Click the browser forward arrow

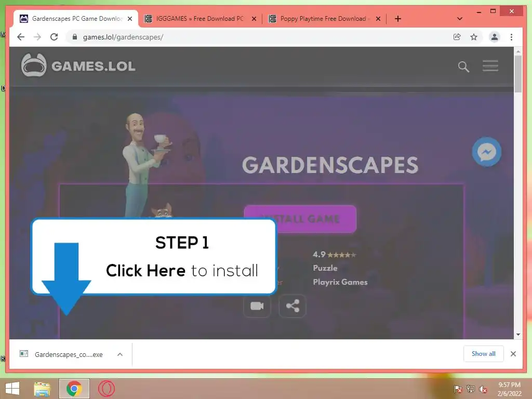pyautogui.click(x=37, y=37)
